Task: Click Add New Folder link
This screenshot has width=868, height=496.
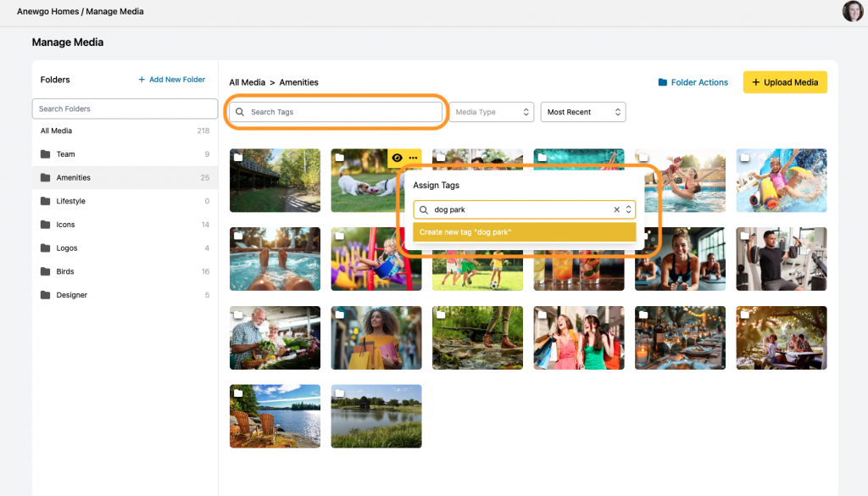Action: click(171, 80)
